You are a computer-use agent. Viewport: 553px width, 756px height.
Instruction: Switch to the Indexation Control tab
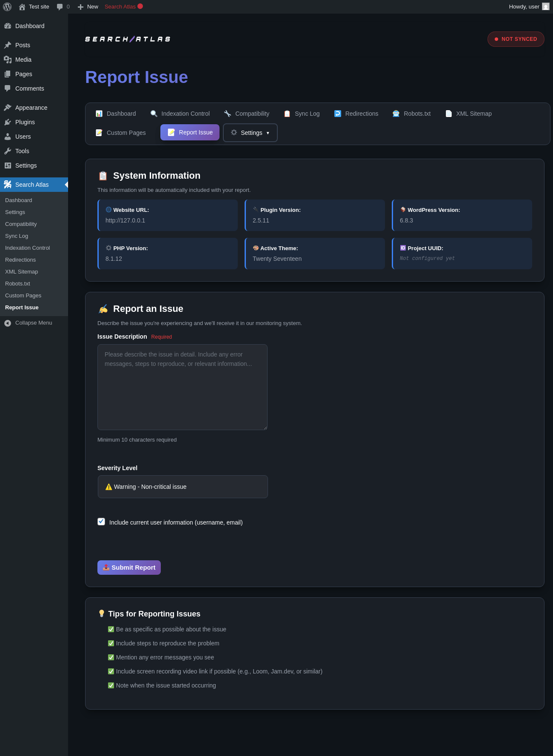tap(180, 114)
